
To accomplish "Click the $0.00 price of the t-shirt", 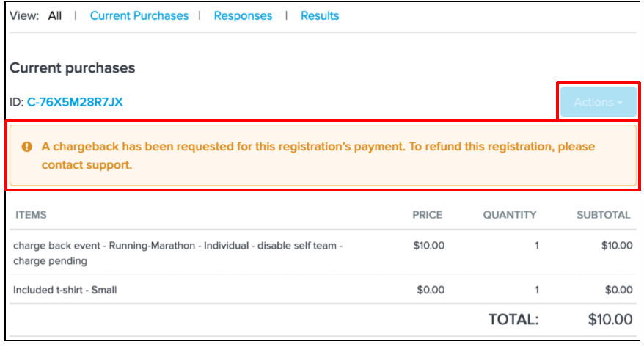I will point(431,290).
